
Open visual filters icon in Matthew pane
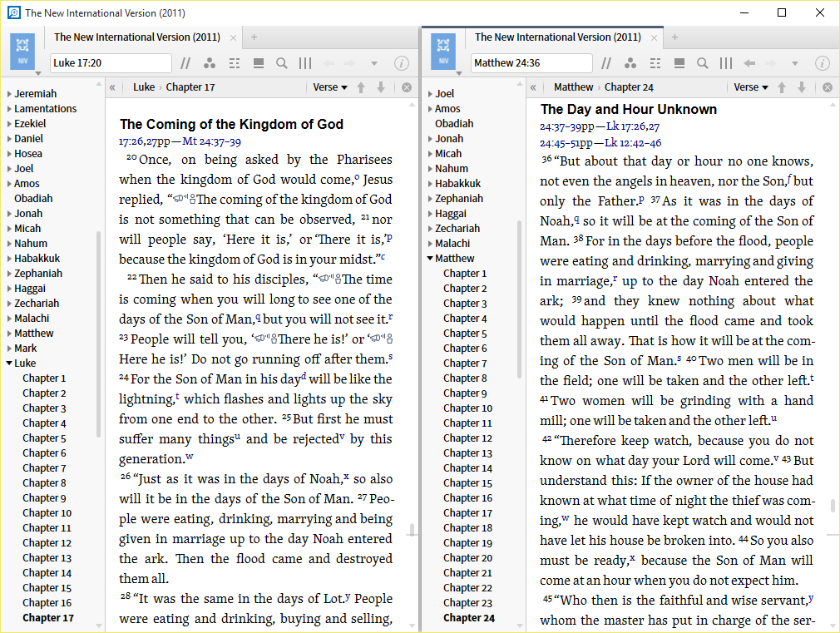[630, 63]
